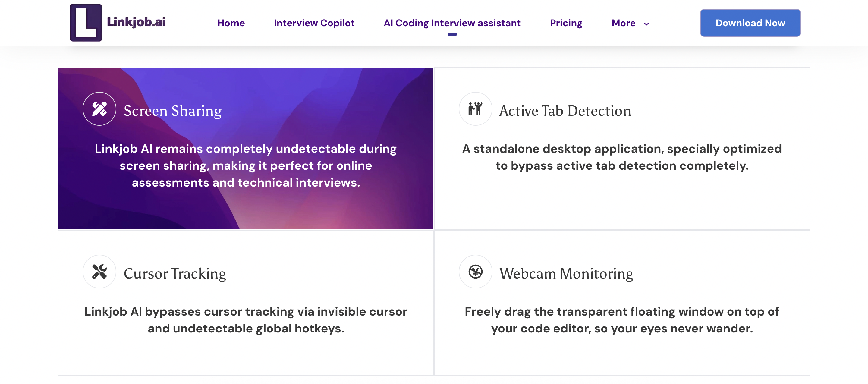Screen dimensions: 868x384
Task: Click the Linkjob.ai logo icon
Action: [86, 23]
